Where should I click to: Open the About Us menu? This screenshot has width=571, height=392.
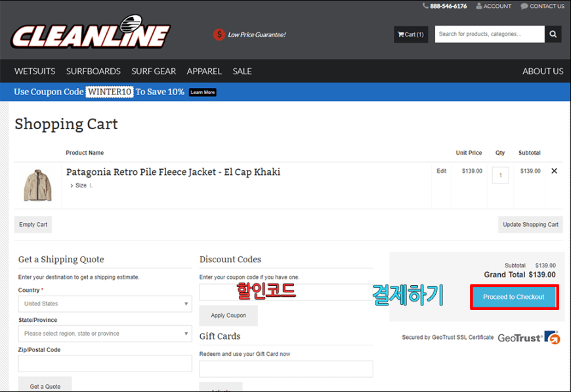[x=543, y=71]
